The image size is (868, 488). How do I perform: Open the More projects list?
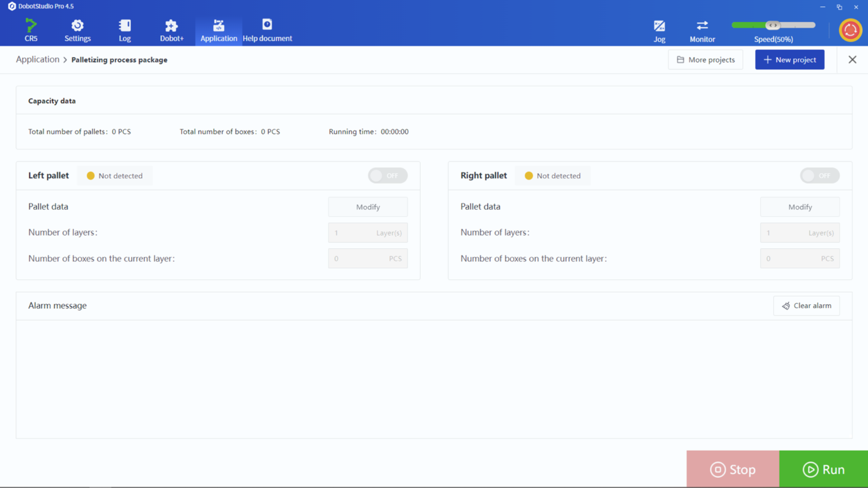pos(705,59)
